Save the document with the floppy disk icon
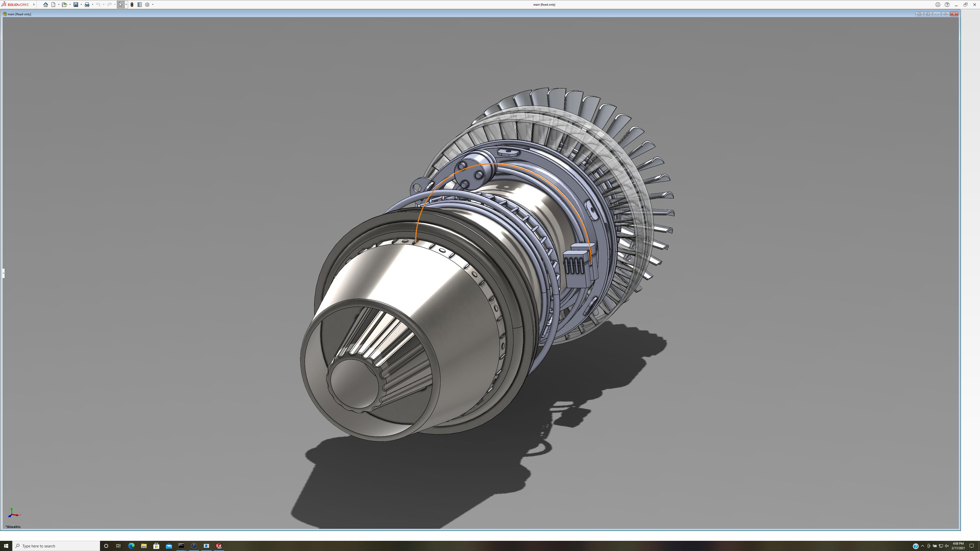Viewport: 980px width, 551px height. click(76, 5)
